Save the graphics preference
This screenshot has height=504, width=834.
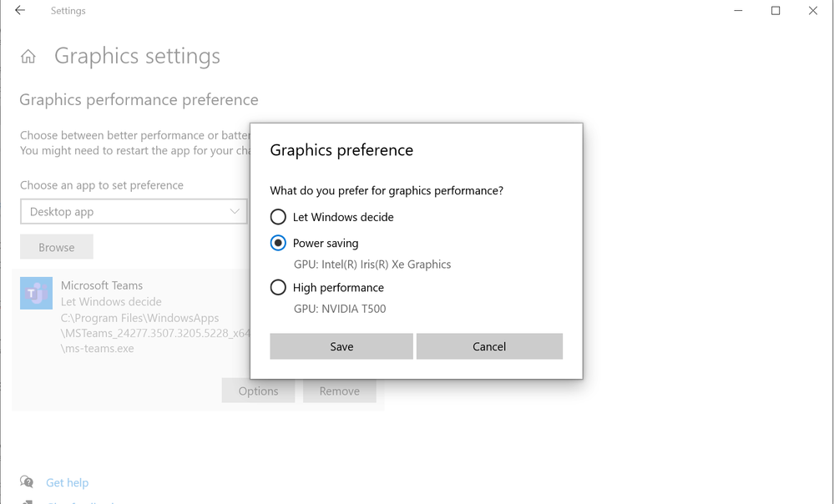(341, 346)
